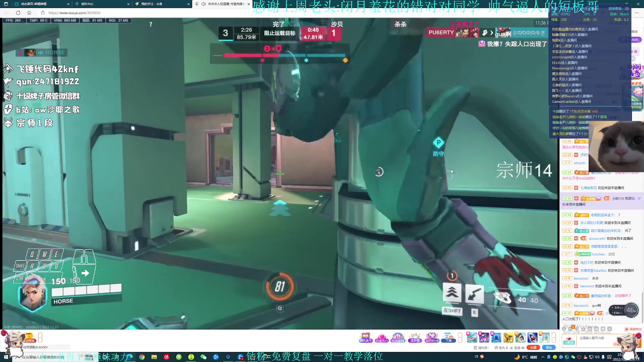Click the payload progress bar
Screen dimensions: 644x362
[x=284, y=55]
